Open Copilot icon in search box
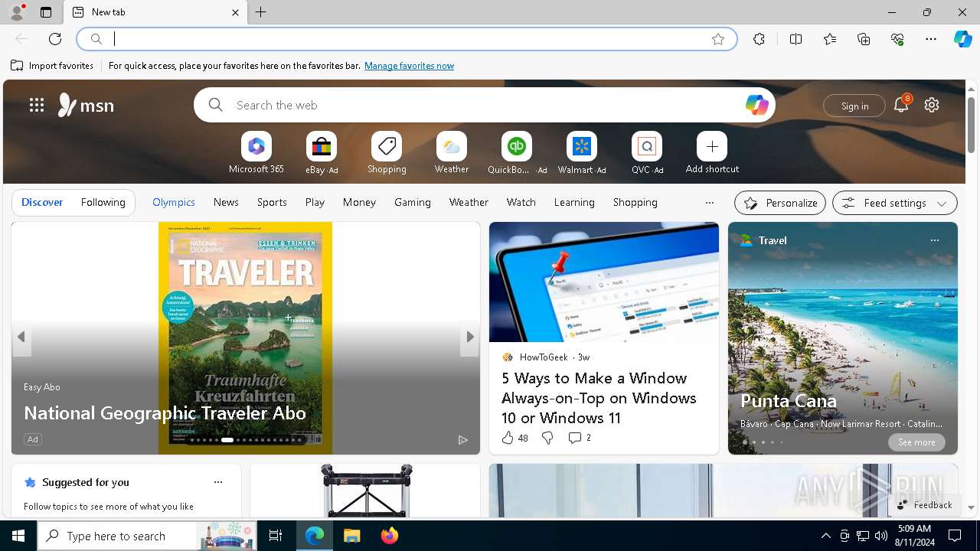This screenshot has width=980, height=551. 756,105
